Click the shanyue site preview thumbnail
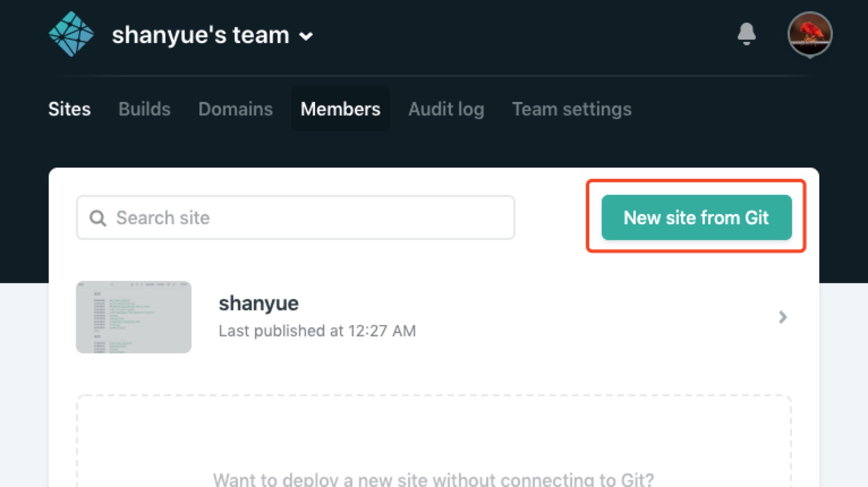This screenshot has height=487, width=868. pyautogui.click(x=134, y=317)
